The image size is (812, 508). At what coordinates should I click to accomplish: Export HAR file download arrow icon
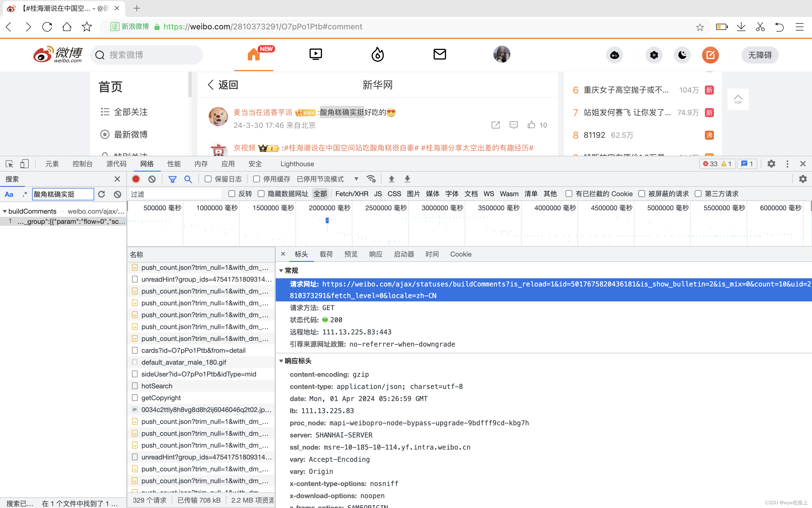click(x=407, y=179)
